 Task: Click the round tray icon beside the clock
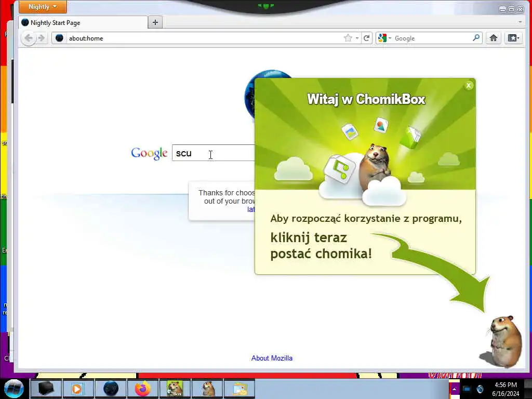(x=480, y=389)
